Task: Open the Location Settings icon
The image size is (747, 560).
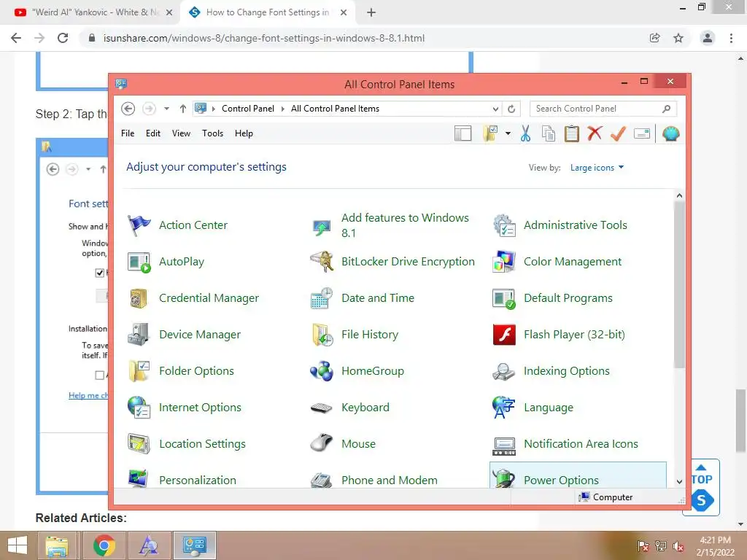Action: pos(139,444)
